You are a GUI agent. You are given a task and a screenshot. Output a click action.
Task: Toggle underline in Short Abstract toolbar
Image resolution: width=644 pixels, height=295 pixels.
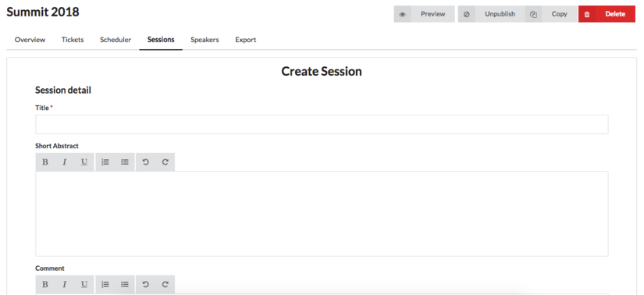point(84,162)
